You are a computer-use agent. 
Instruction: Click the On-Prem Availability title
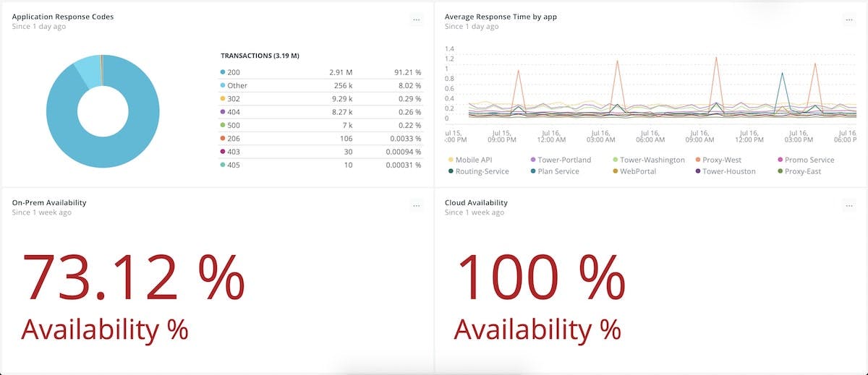click(x=49, y=203)
